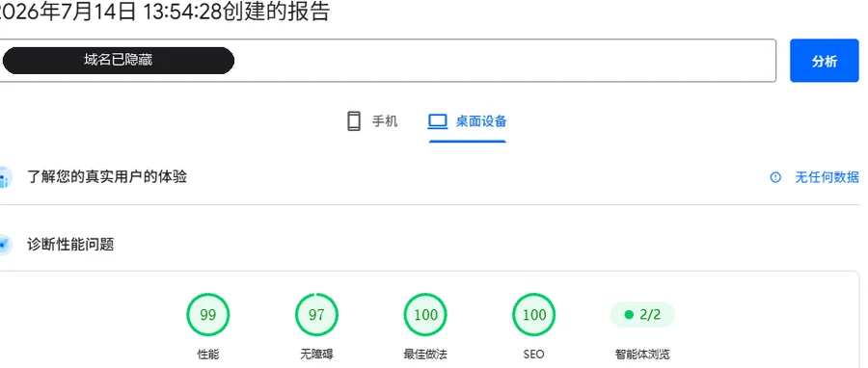
Task: Click the phone icon beside 手机
Action: coord(354,121)
